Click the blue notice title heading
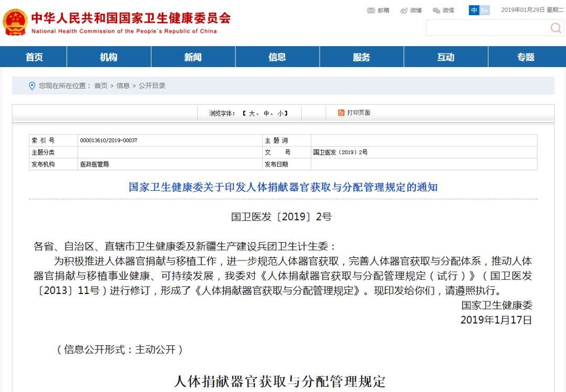Image resolution: width=566 pixels, height=392 pixels. coord(283,187)
